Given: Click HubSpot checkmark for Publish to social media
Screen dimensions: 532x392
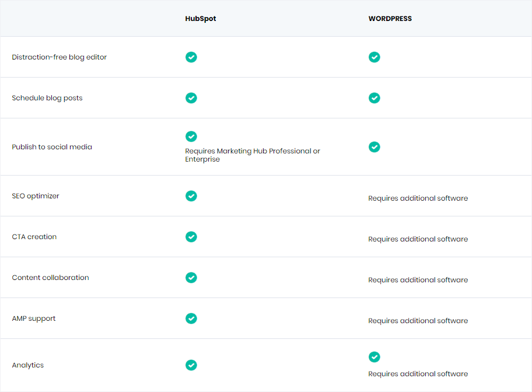Looking at the screenshot, I should 191,136.
